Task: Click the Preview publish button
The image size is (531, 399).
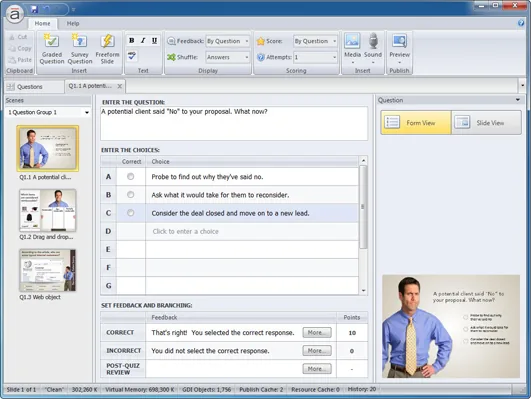Action: tap(399, 48)
